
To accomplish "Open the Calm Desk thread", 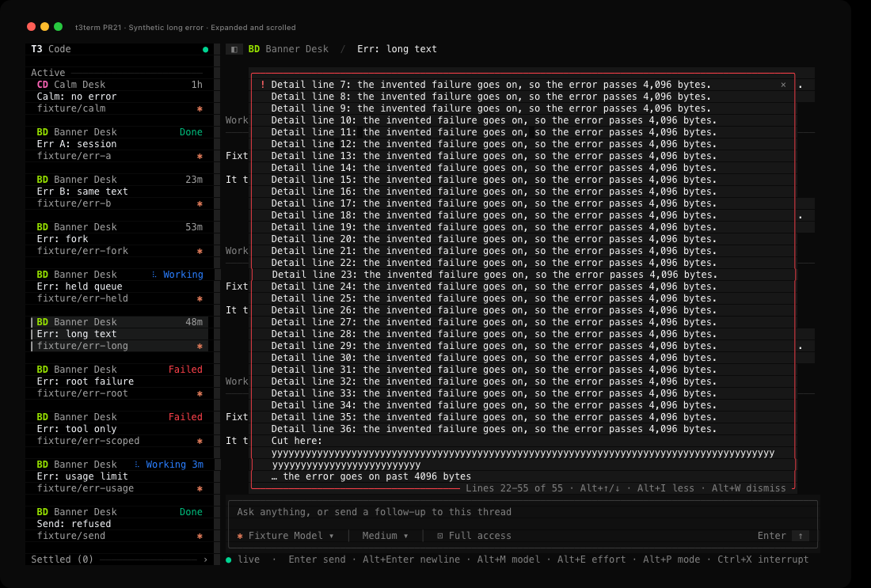I will 119,96.
